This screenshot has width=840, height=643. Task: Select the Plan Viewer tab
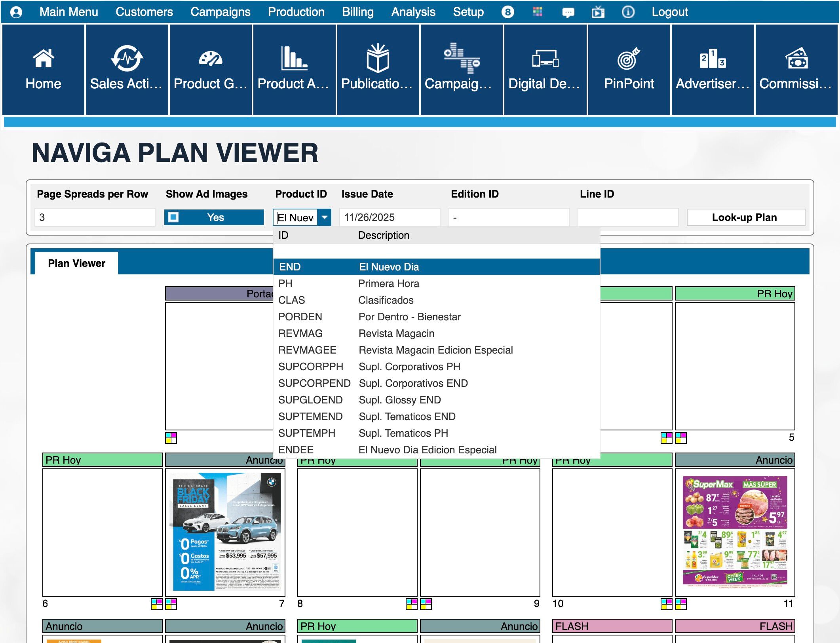[x=76, y=263]
